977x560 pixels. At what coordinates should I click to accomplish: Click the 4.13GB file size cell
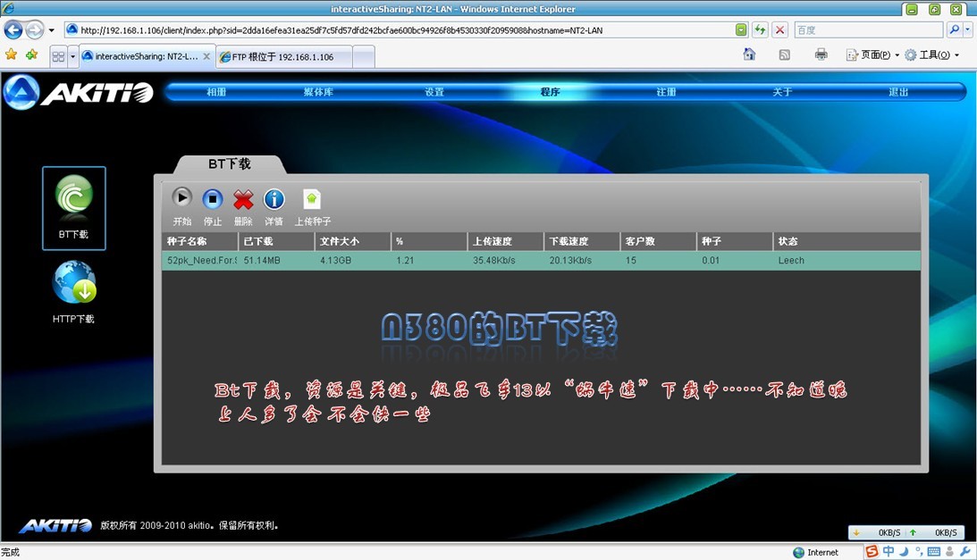[336, 261]
